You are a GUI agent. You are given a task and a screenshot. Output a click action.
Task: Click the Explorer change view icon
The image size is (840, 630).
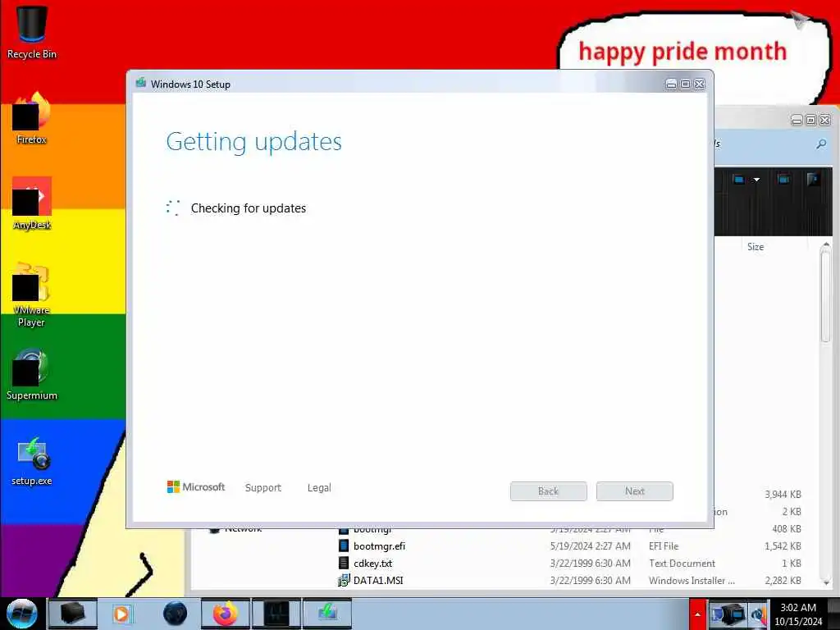click(x=739, y=180)
